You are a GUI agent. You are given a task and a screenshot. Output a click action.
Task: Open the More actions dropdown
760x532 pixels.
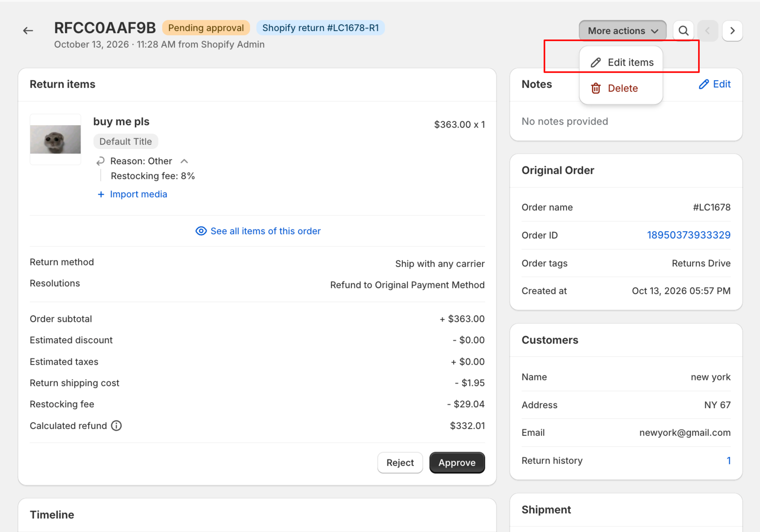click(x=623, y=31)
